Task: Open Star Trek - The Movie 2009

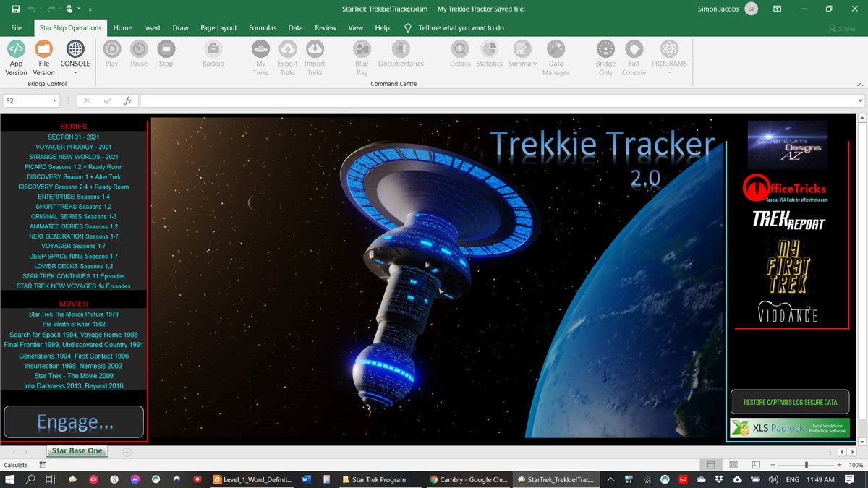Action: pos(73,376)
